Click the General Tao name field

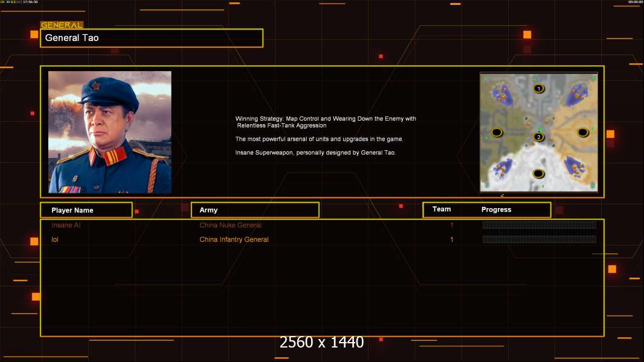pos(152,38)
